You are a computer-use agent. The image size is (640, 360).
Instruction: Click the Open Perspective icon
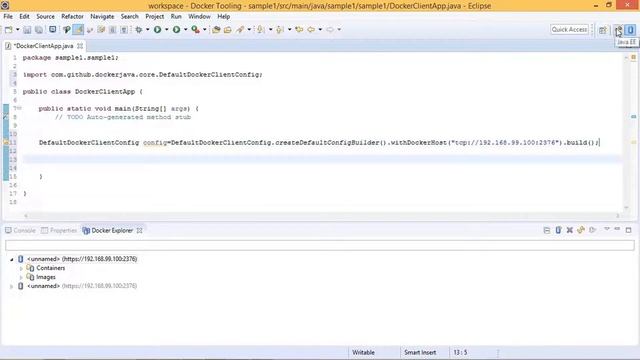(x=603, y=30)
